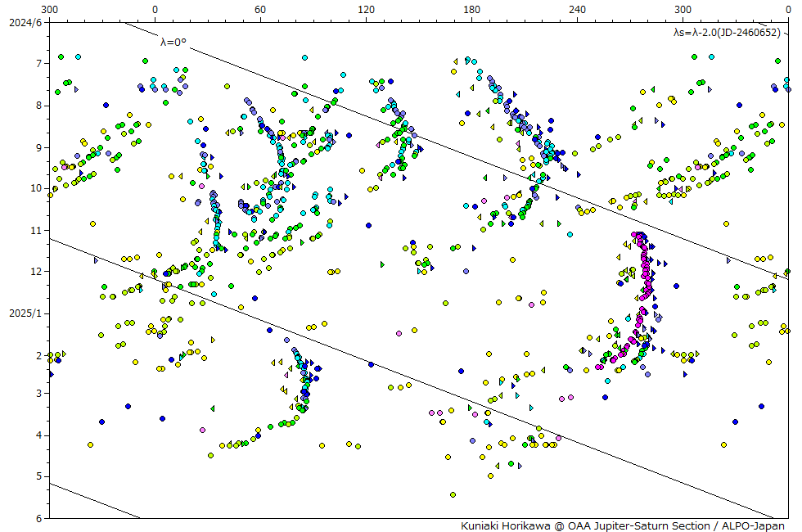Select month 11 on the left axis
802x532 pixels.
[36, 230]
